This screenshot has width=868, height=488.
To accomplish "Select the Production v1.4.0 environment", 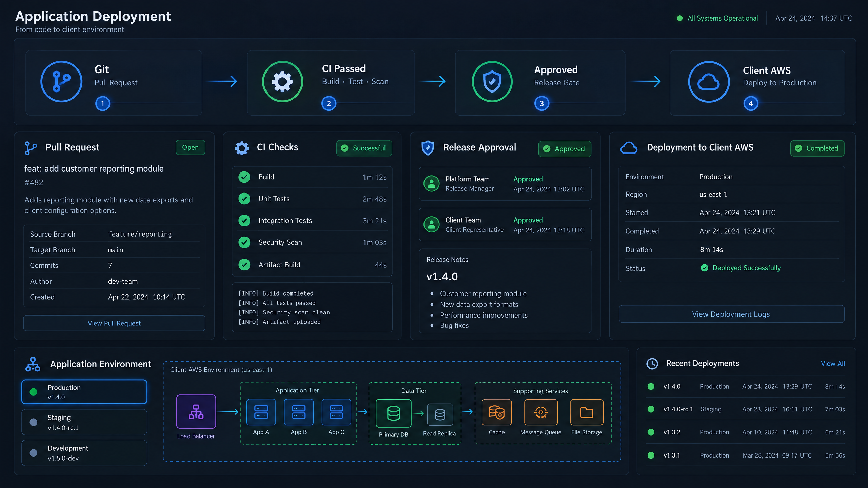I will (84, 392).
